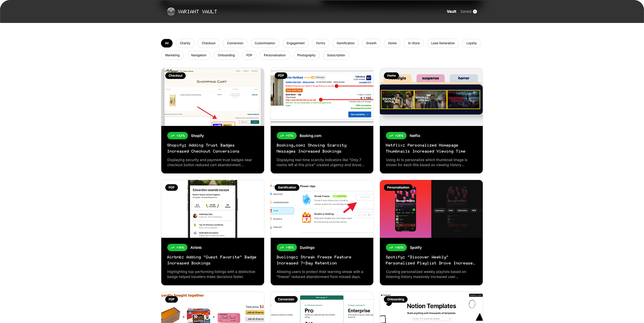Filter by Checkout category chip
Viewport: 644px width, 323px height.
[209, 43]
